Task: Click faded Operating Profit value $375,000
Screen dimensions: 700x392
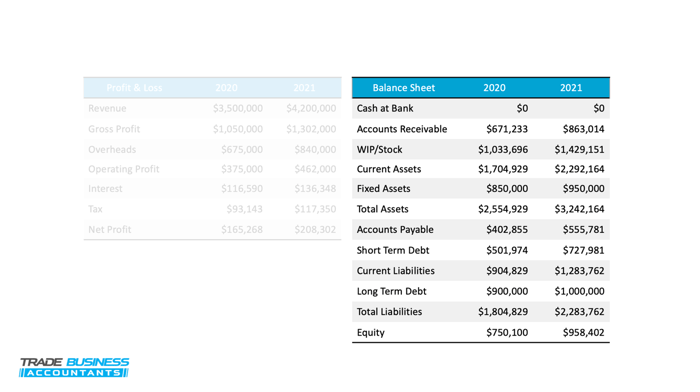Action: pyautogui.click(x=242, y=169)
